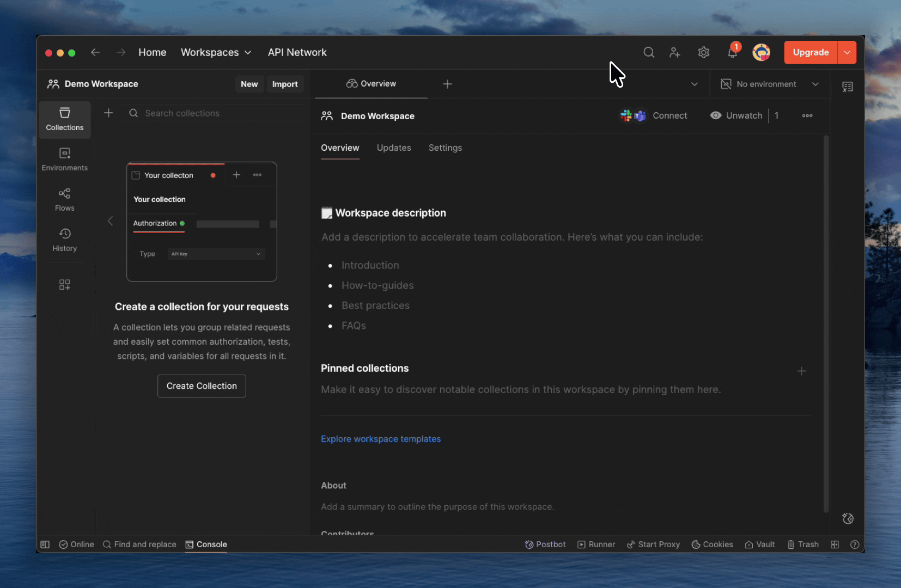Switch to the Settings tab
The height and width of the screenshot is (588, 901).
(445, 148)
